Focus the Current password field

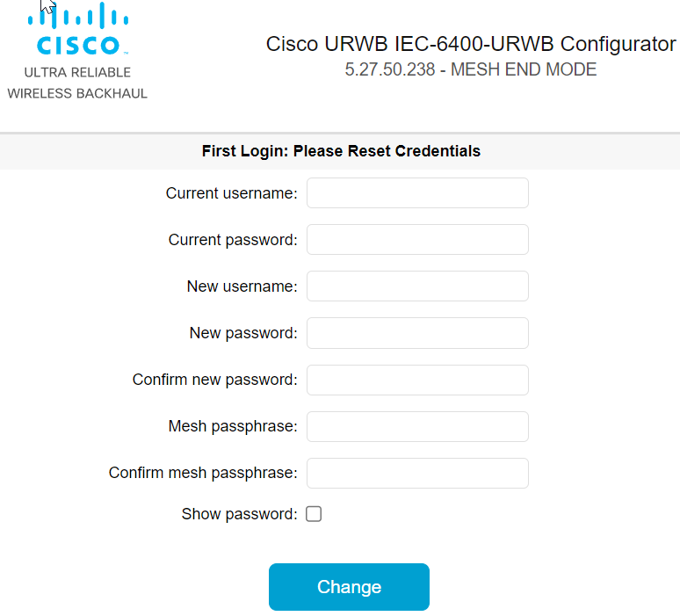pos(417,240)
